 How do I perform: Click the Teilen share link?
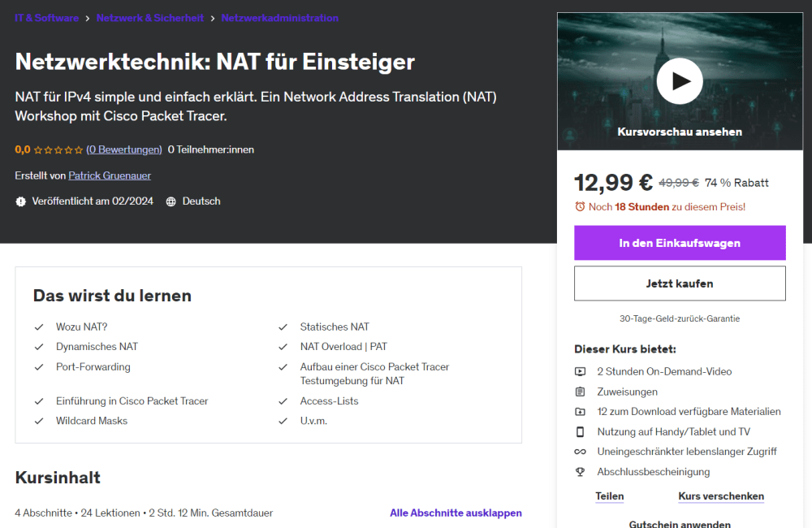pos(609,496)
